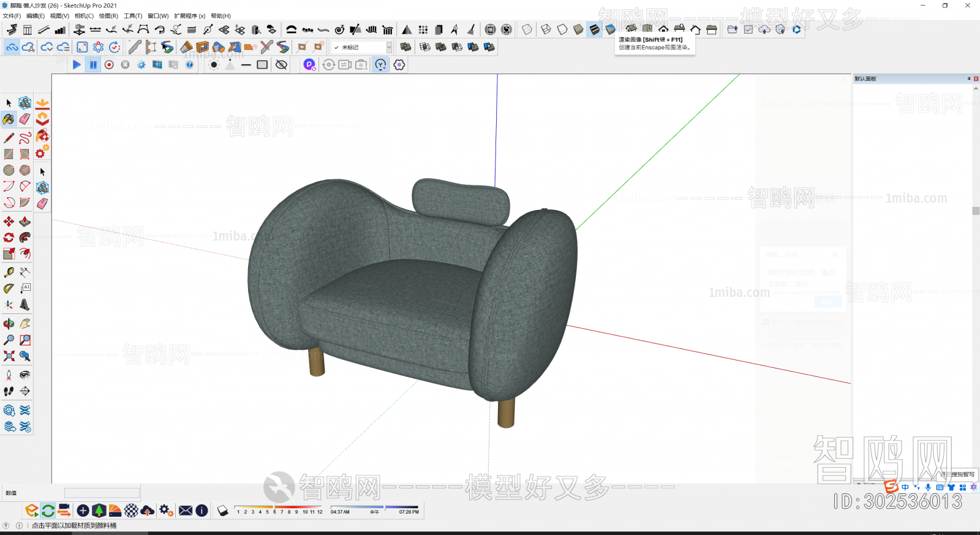Select the Orbit tool
Image resolution: width=980 pixels, height=535 pixels.
pyautogui.click(x=9, y=324)
